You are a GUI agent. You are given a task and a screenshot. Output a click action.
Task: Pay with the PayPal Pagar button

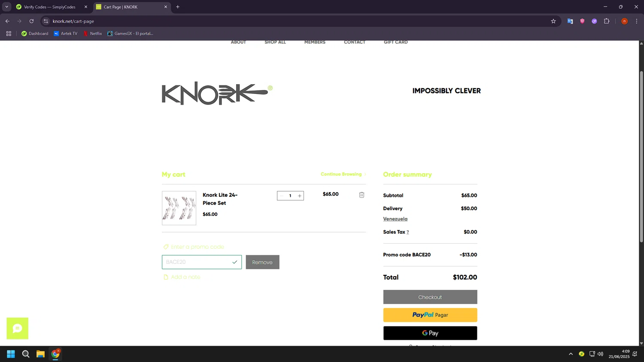tap(430, 315)
